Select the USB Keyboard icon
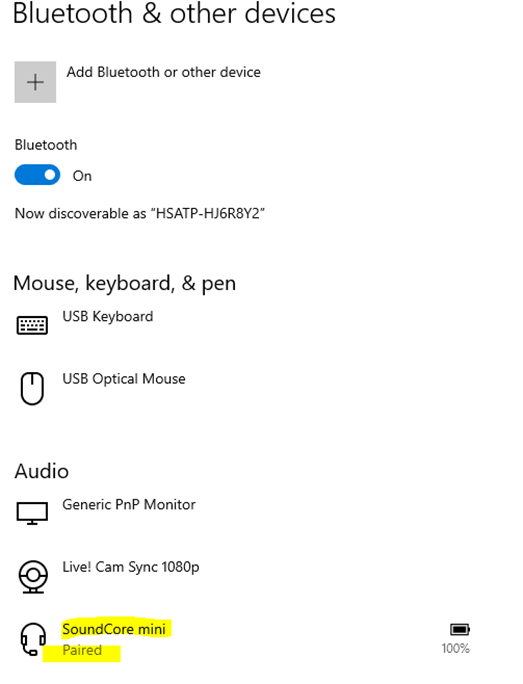This screenshot has width=523, height=684. (32, 325)
